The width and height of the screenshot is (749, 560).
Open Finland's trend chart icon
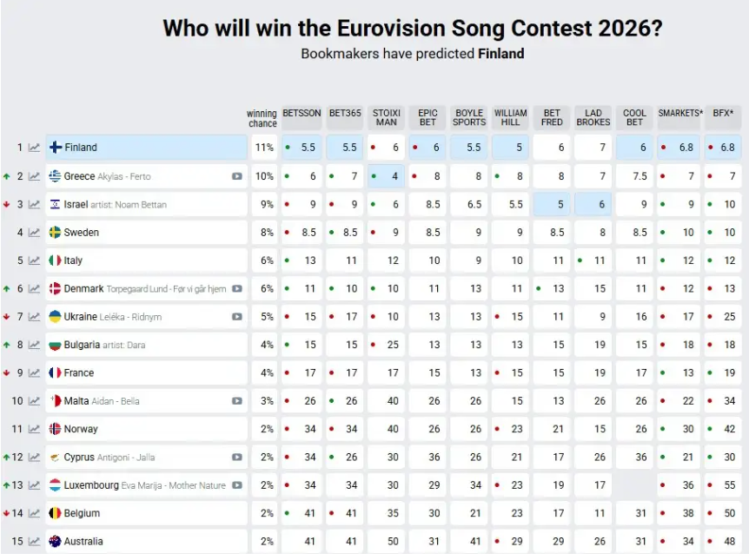34,148
